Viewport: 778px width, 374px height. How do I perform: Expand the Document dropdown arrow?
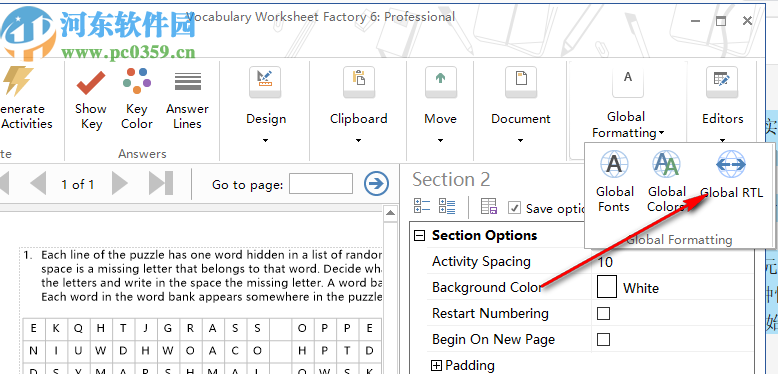coord(520,140)
